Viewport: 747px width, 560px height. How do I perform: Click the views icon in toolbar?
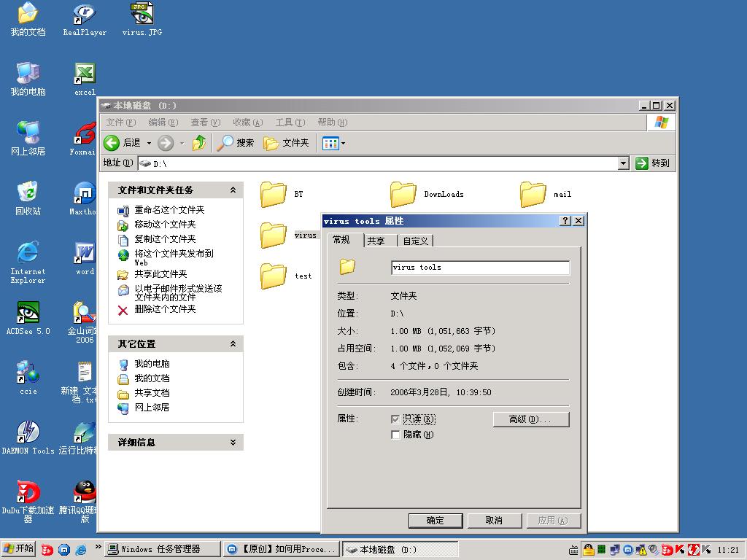coord(330,143)
